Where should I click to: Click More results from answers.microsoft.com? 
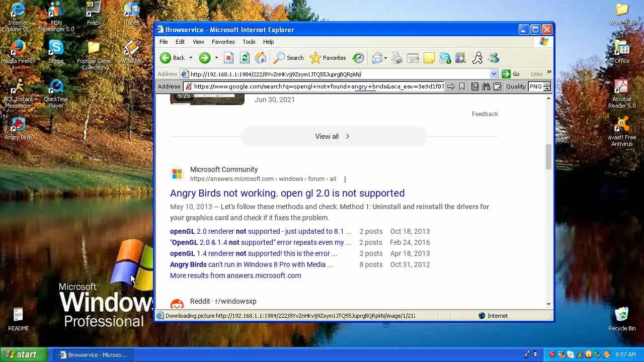click(235, 276)
